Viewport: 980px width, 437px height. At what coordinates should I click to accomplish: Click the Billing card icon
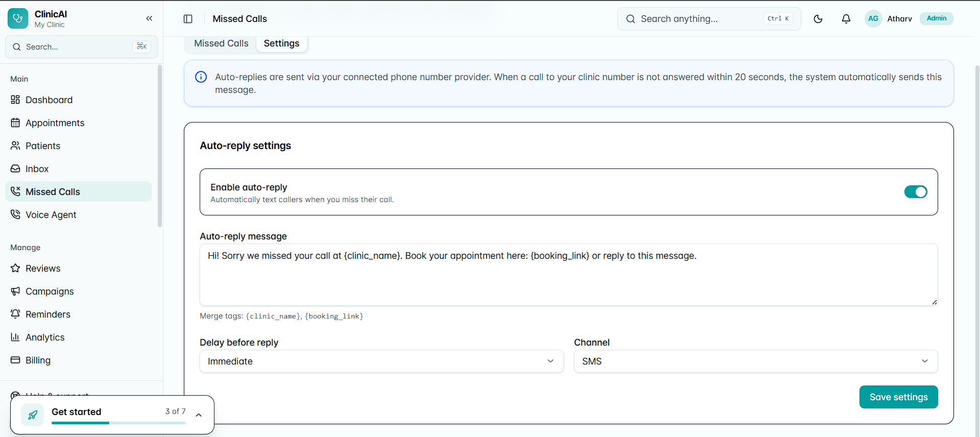click(15, 360)
